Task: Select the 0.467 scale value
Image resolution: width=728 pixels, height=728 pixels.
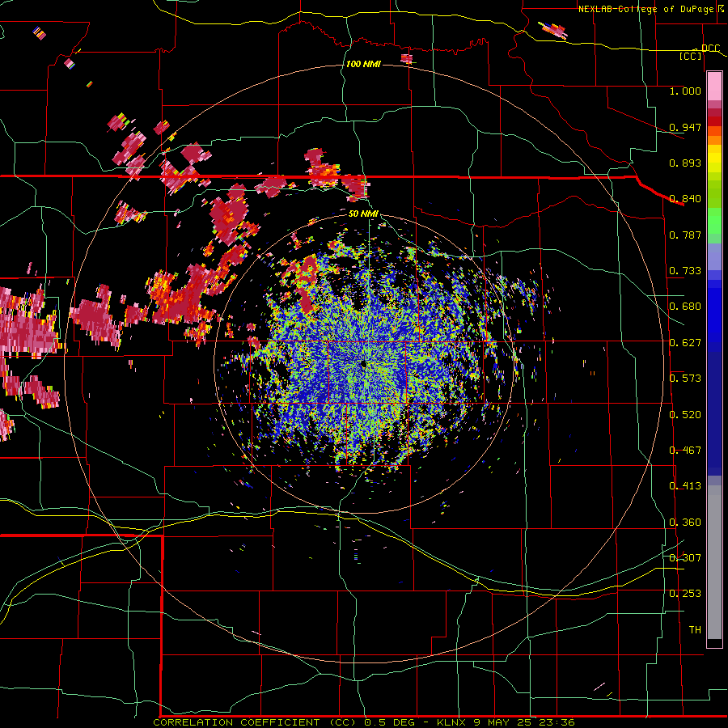Action: coord(685,451)
